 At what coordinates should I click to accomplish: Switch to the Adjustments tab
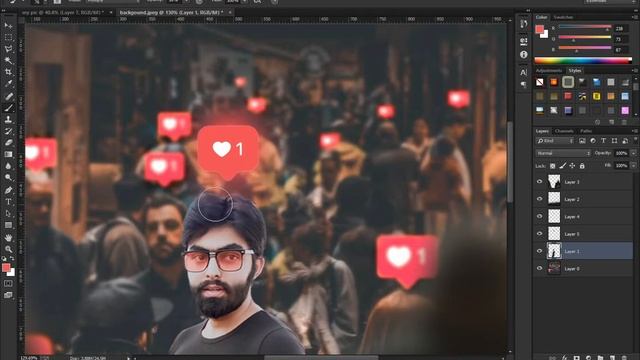[x=549, y=71]
